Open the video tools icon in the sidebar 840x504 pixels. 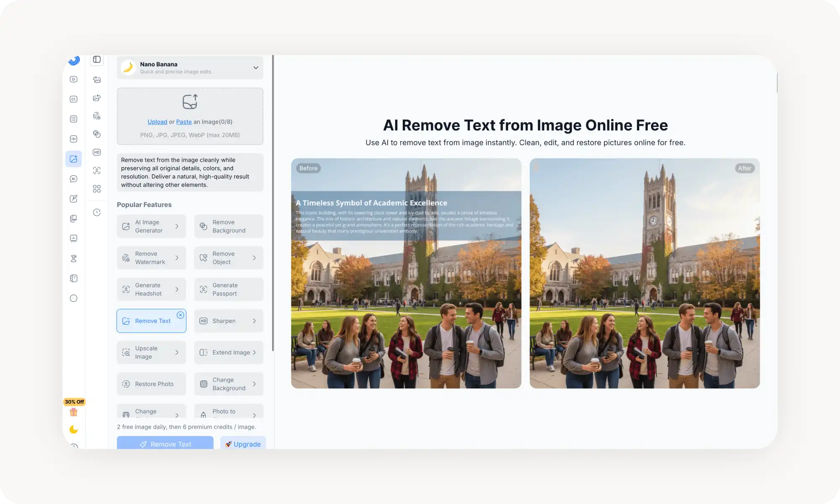click(73, 79)
